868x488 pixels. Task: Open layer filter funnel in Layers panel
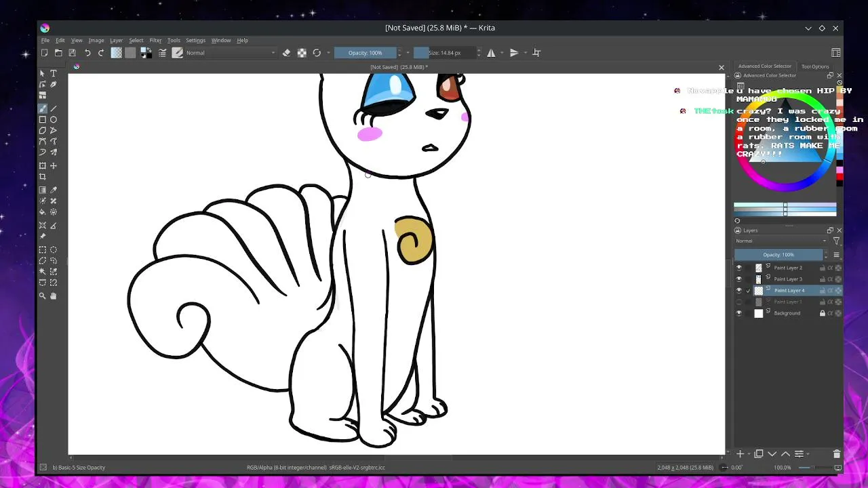coord(836,241)
